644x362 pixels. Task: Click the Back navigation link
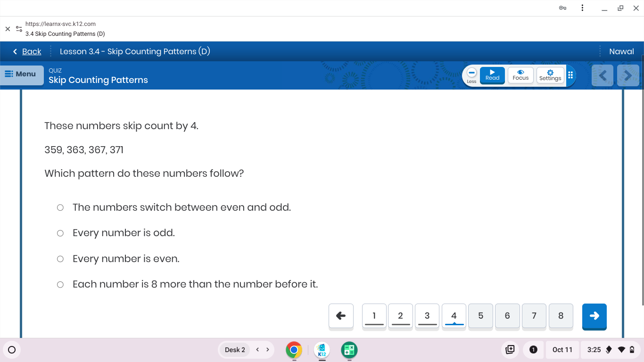coord(32,51)
